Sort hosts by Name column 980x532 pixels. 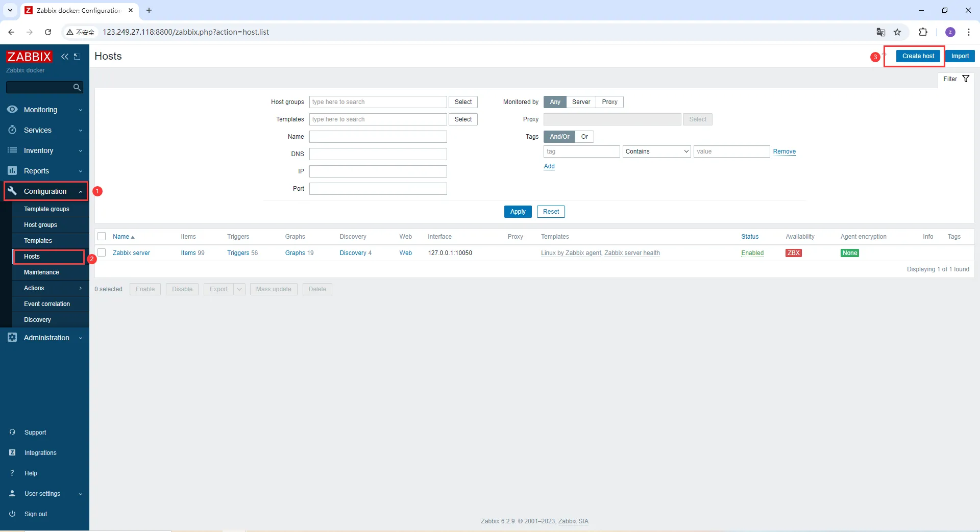point(124,237)
